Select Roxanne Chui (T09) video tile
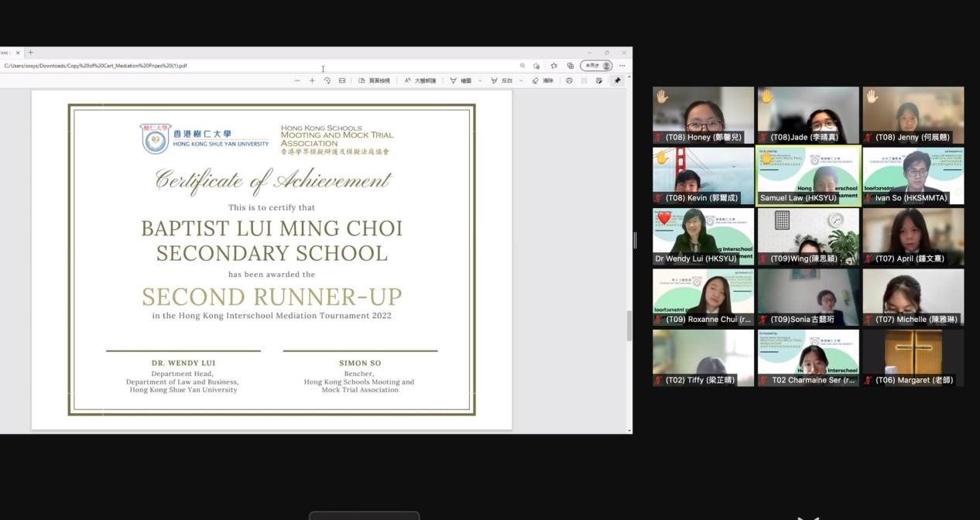This screenshot has width=980, height=520. click(704, 297)
